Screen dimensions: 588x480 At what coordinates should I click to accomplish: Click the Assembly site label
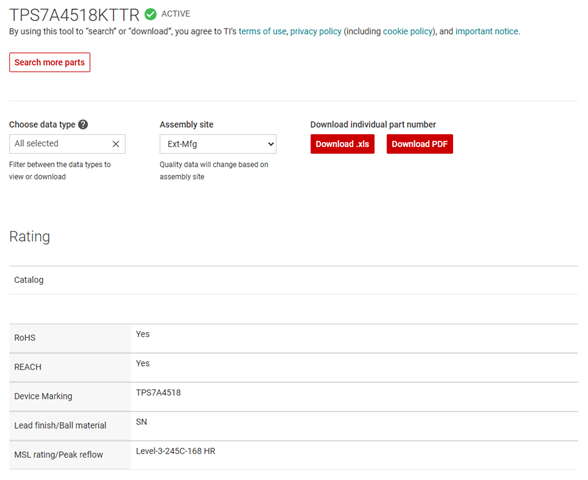click(186, 124)
